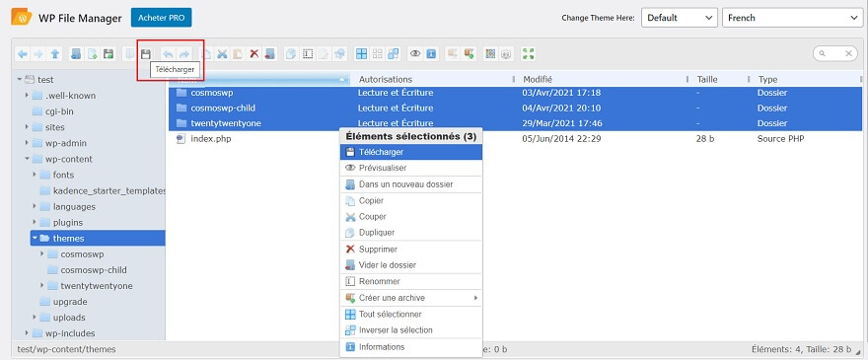The image size is (868, 360).
Task: Open cgi-bin folder in tree
Action: tap(59, 111)
